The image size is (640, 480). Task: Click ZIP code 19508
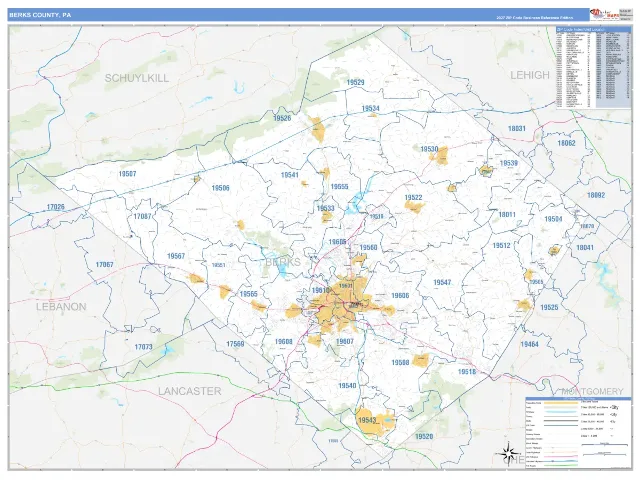click(x=400, y=363)
